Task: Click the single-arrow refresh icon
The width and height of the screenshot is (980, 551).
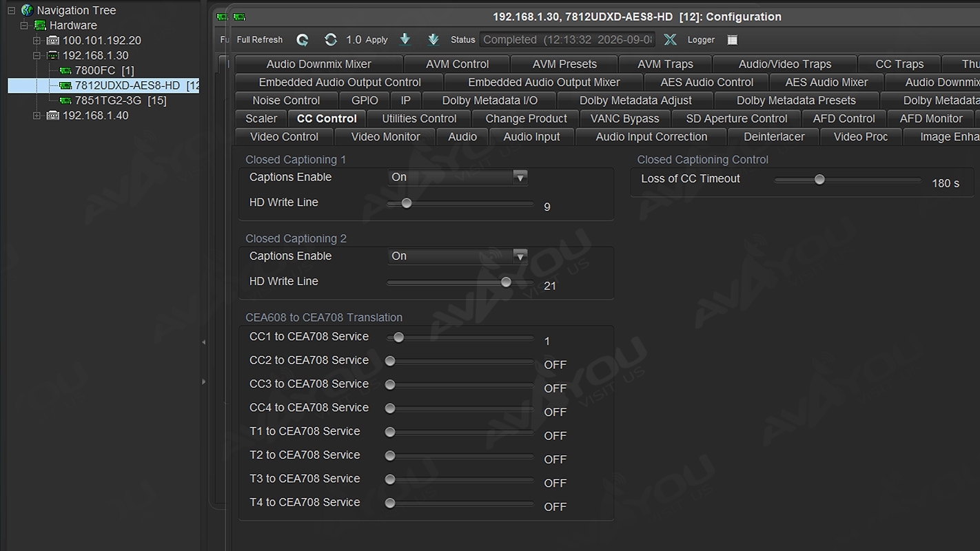Action: (x=303, y=40)
